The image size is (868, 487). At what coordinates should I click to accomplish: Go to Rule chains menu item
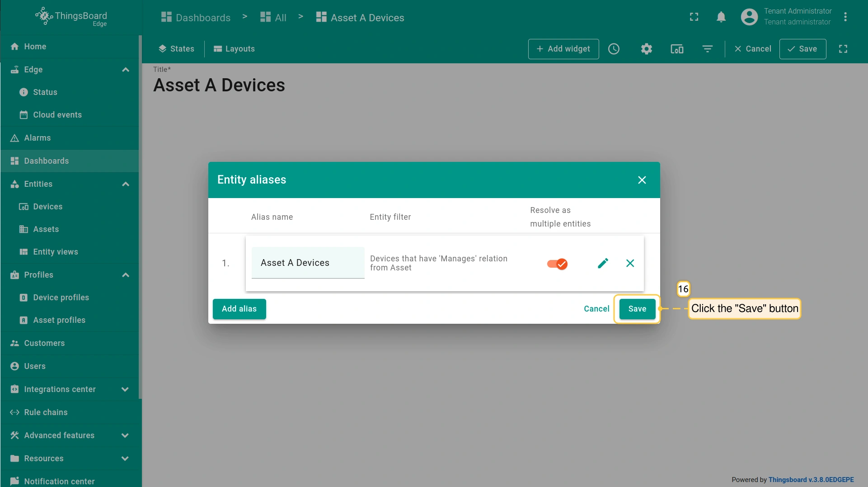pos(46,412)
